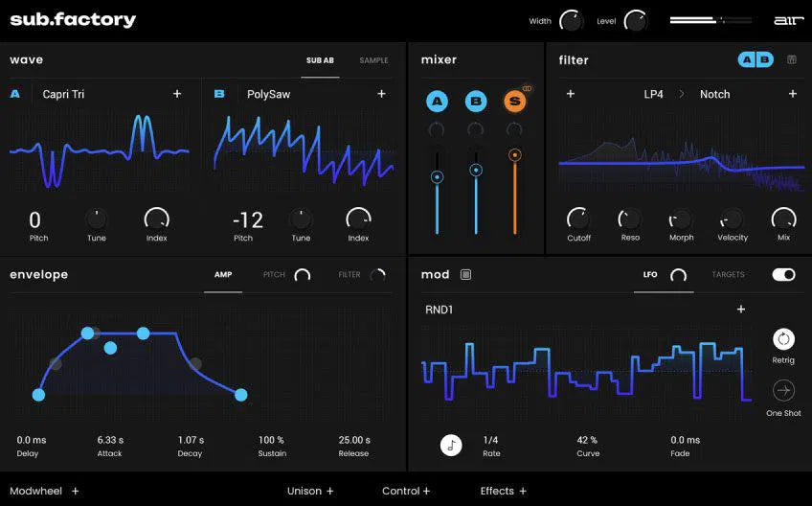Expand the RND1 LFO shape plus selector

click(x=740, y=310)
